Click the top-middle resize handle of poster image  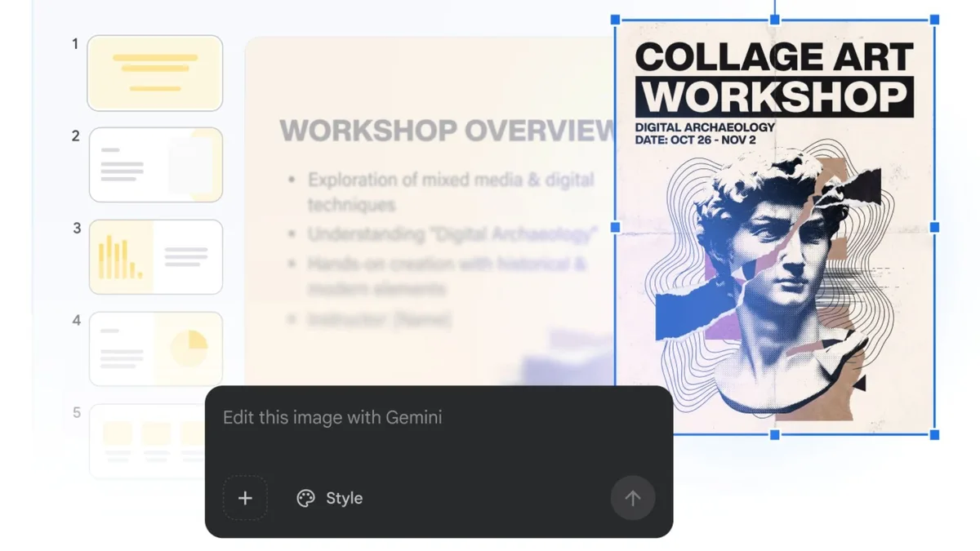click(x=775, y=20)
